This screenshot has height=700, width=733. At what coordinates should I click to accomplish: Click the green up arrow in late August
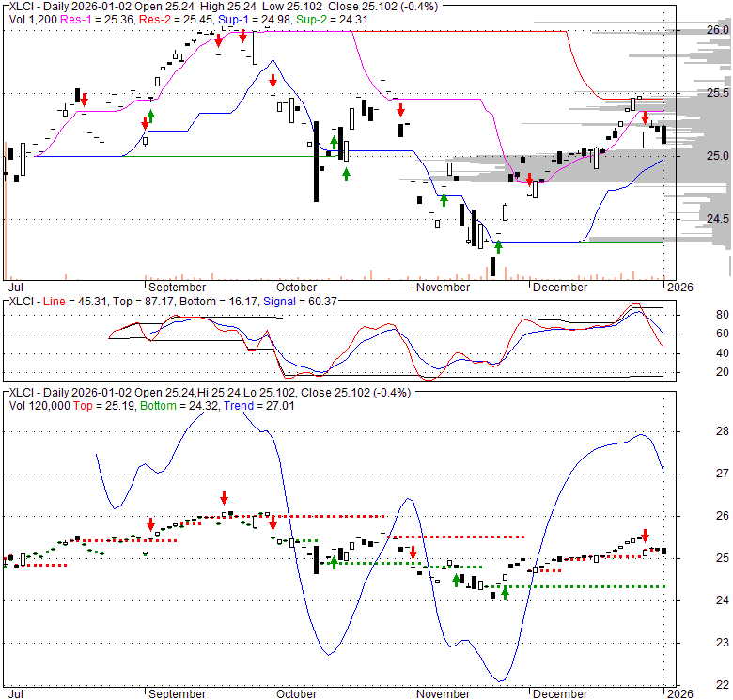pyautogui.click(x=150, y=116)
